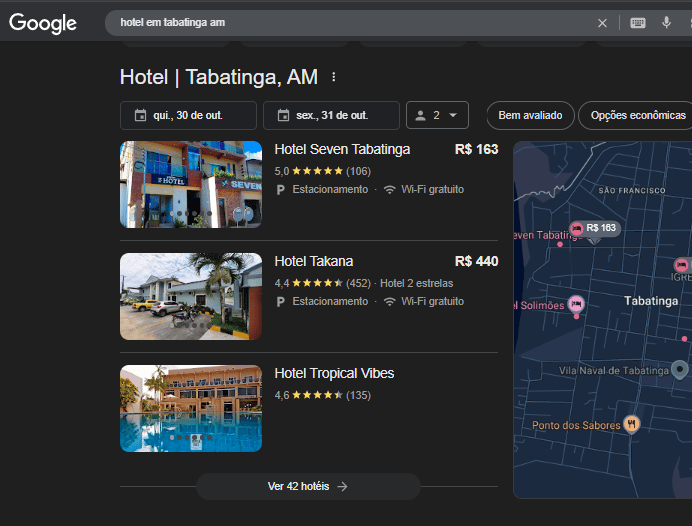692x526 pixels.
Task: Open the Hotel Tropical Vibes listing title
Action: click(x=334, y=374)
